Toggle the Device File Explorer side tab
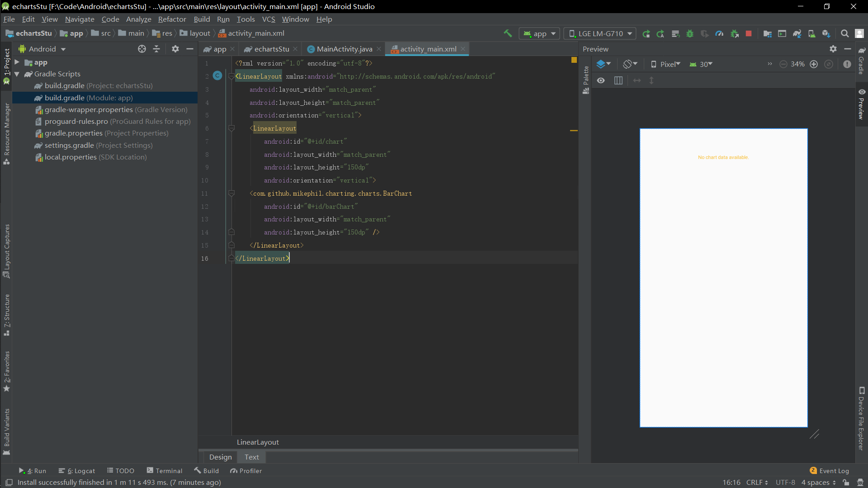 tap(862, 419)
